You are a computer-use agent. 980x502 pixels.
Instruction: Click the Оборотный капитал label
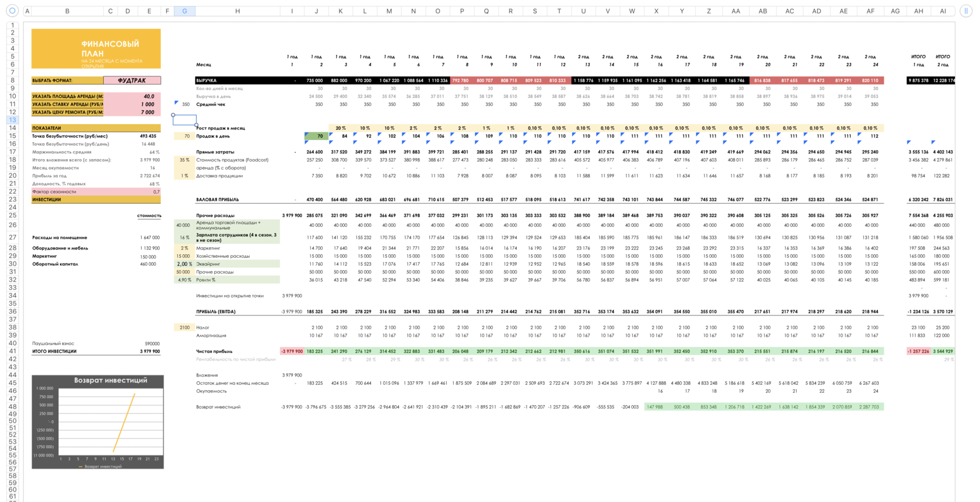tap(55, 264)
